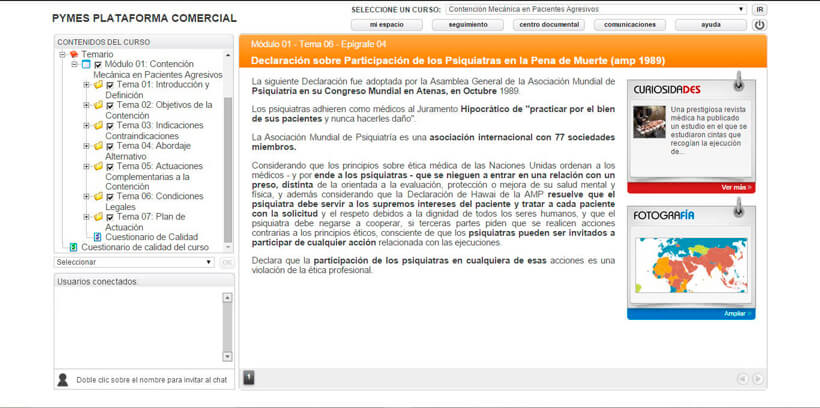Screen dimensions: 820x408
Task: Open the Seleccionar dropdown
Action: coord(134,262)
